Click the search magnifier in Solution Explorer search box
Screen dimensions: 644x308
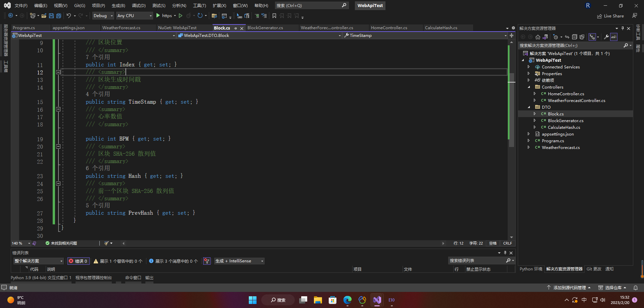pyautogui.click(x=626, y=45)
